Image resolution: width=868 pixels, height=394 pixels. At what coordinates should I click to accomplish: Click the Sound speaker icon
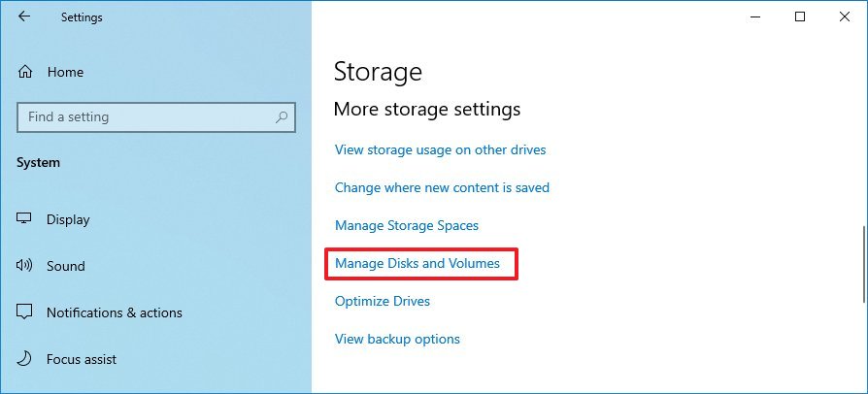[25, 266]
